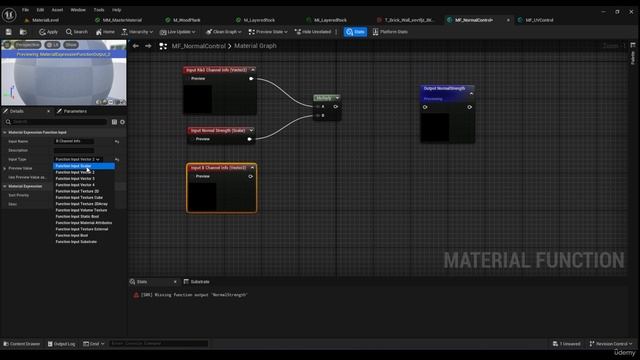The height and width of the screenshot is (360, 640).
Task: Collapse Material Expression Function Input section
Action: point(4,132)
